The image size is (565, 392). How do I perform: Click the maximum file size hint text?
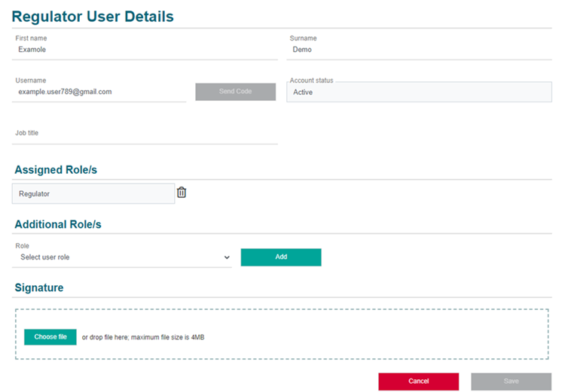[143, 337]
